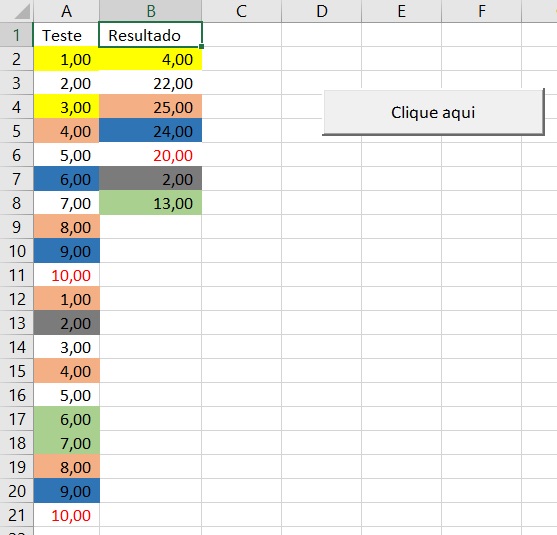Select red-text cell containing 20,00
The image size is (557, 535).
151,155
